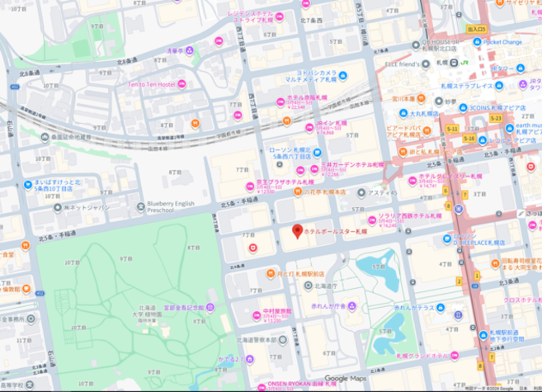This screenshot has height=392, width=542.
Task: Select the Pocket Change marker
Action: pyautogui.click(x=476, y=41)
